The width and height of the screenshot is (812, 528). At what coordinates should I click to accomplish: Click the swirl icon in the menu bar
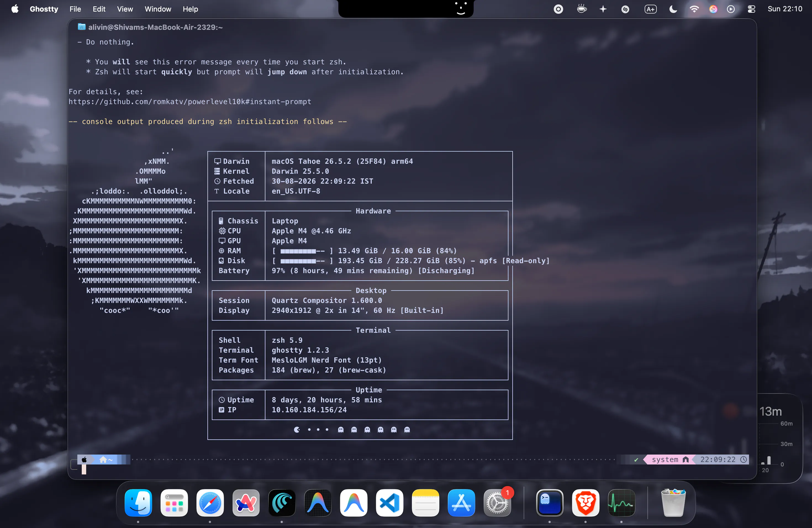coord(625,9)
